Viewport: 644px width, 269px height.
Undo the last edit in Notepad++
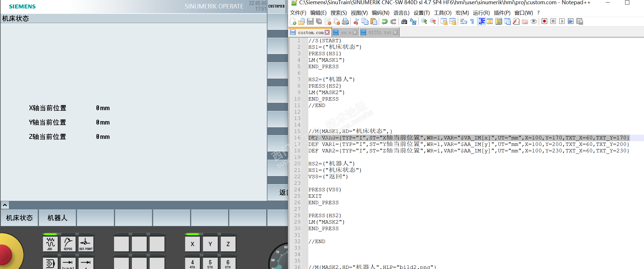pyautogui.click(x=384, y=22)
